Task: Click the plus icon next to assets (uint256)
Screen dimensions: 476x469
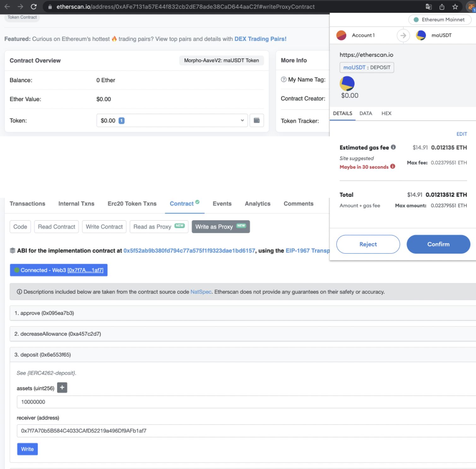Action: click(x=62, y=388)
